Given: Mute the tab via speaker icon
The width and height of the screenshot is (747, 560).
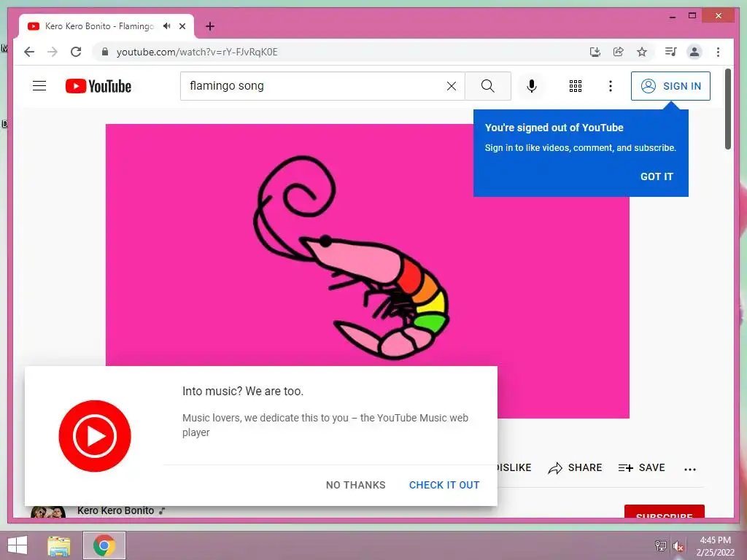Looking at the screenshot, I should tap(167, 26).
